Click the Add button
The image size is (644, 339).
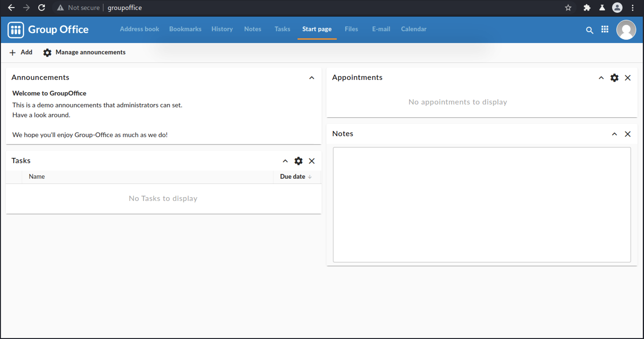pyautogui.click(x=21, y=52)
